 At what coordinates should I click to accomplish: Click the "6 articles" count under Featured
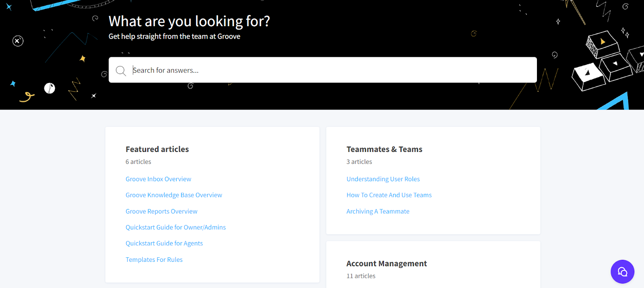point(138,162)
